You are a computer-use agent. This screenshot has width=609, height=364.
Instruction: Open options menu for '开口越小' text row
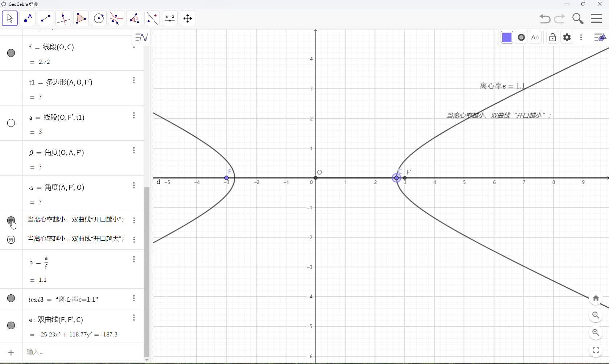point(134,220)
